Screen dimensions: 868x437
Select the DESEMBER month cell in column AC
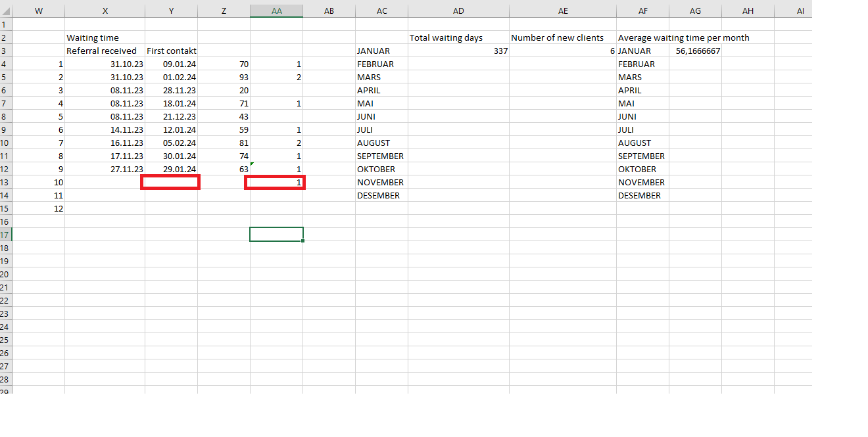[379, 195]
